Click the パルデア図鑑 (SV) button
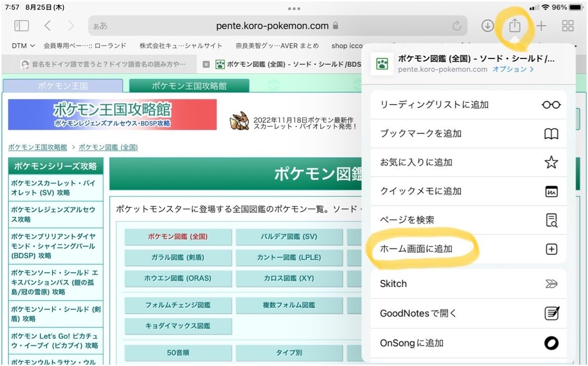 point(289,237)
